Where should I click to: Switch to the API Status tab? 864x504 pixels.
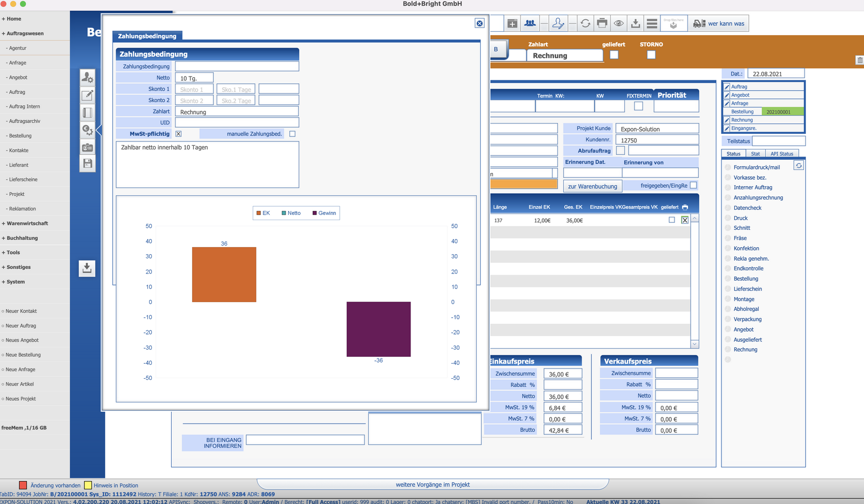[x=781, y=154]
